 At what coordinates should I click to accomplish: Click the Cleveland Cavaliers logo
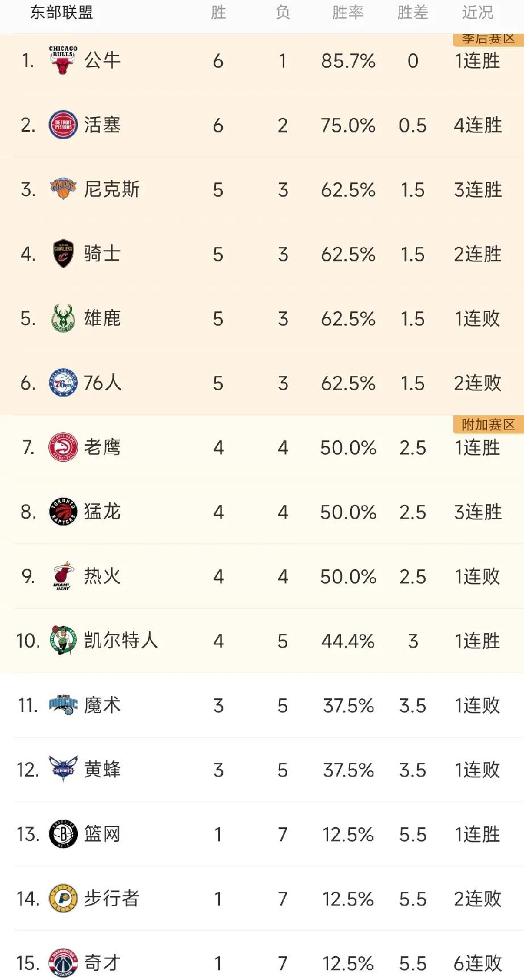(63, 253)
